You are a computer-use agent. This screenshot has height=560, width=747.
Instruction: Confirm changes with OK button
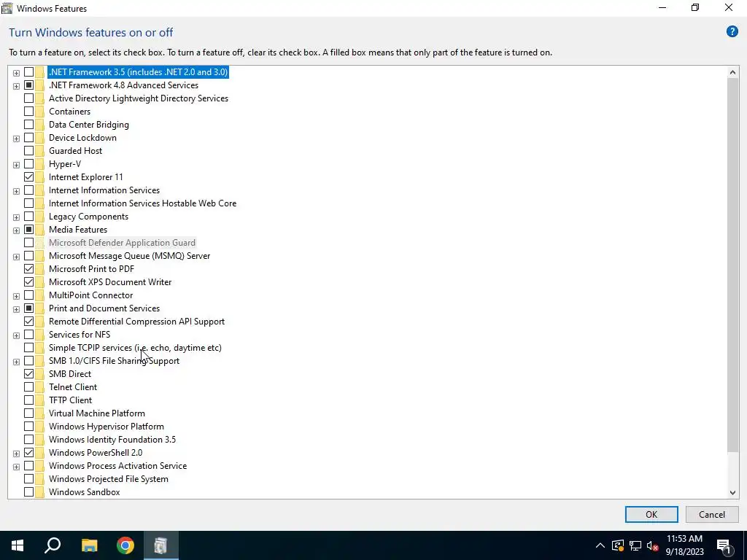pyautogui.click(x=651, y=514)
